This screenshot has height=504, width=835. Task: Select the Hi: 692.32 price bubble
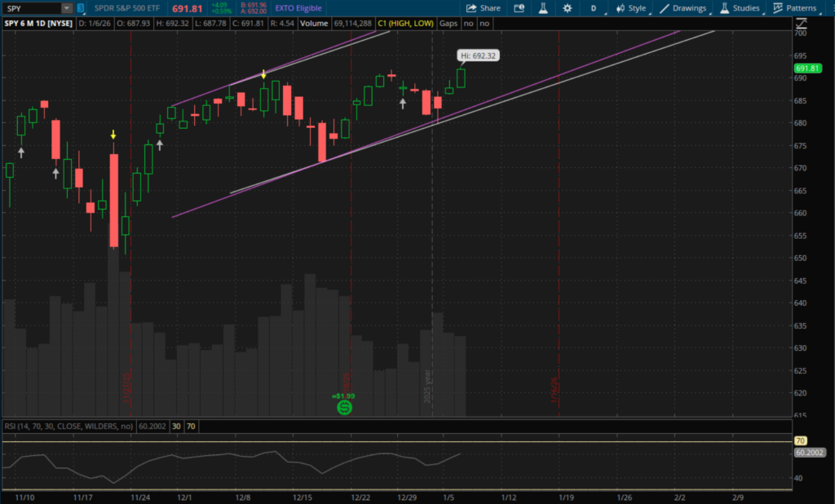tap(479, 56)
